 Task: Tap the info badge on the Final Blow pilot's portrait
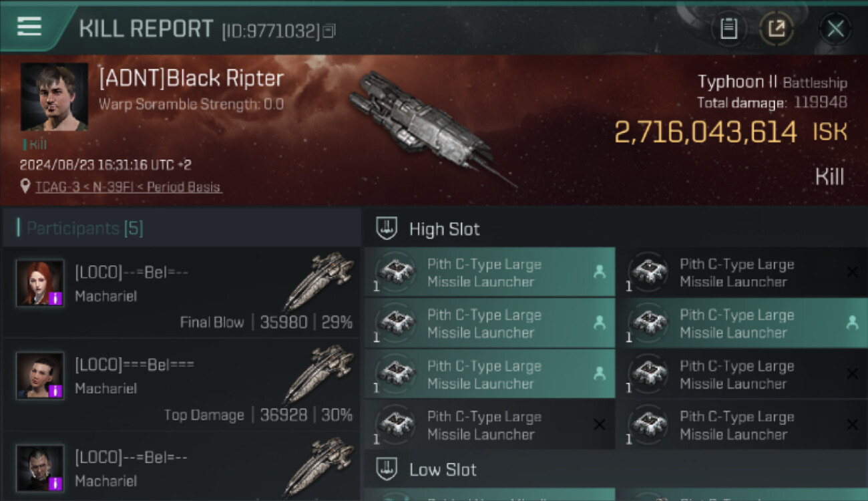click(55, 298)
